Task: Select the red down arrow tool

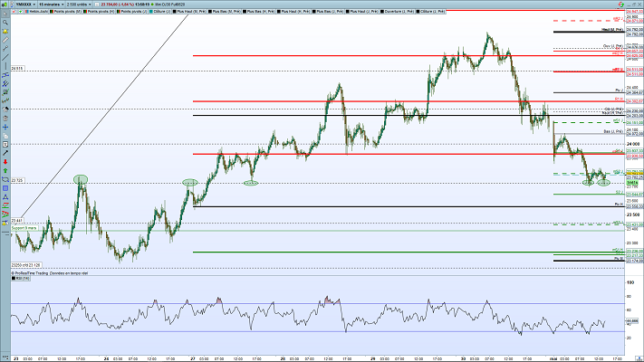Action: tap(5, 162)
